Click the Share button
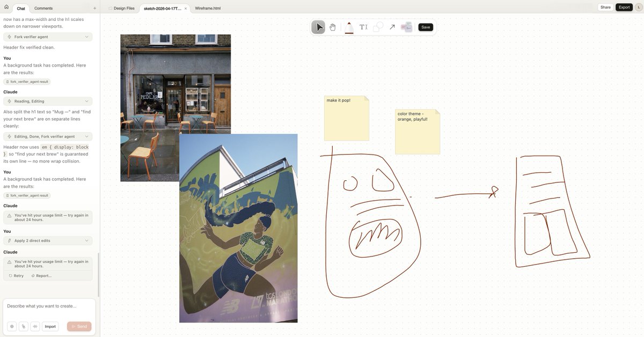644x337 pixels. [x=605, y=7]
